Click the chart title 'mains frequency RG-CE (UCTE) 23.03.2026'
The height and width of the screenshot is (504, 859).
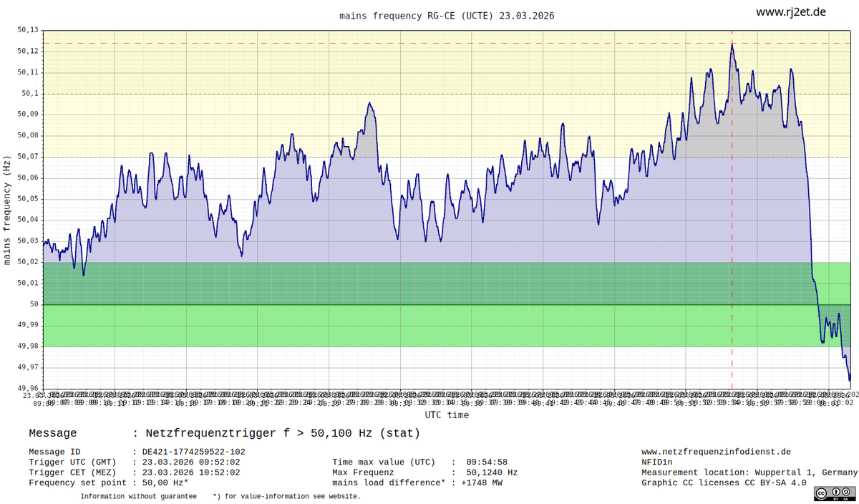click(447, 15)
